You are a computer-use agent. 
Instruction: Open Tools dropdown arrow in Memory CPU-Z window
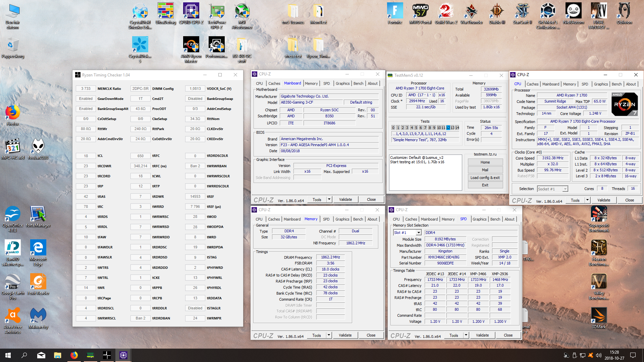click(329, 335)
